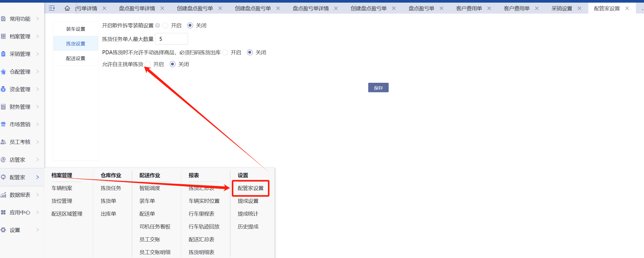The height and width of the screenshot is (258, 644).
Task: Open 提成设置 in the 设置 submenu
Action: click(x=248, y=201)
